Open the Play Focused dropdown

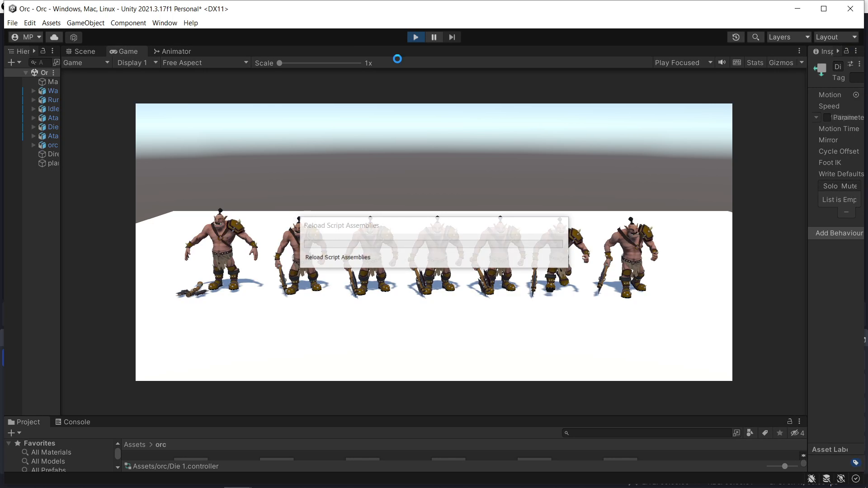(x=684, y=62)
